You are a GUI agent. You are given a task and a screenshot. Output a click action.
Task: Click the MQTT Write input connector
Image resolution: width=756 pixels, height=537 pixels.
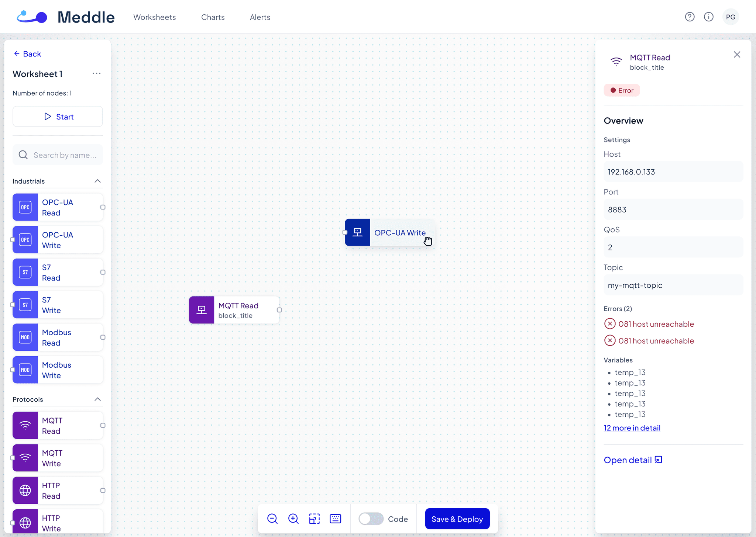coord(13,458)
